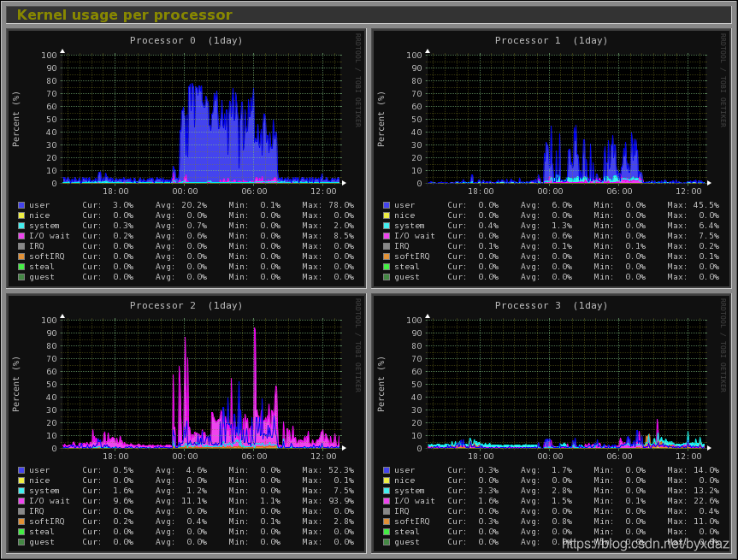738x560 pixels.
Task: Click the Processor 0 IRQ color swatch
Action: coord(21,246)
